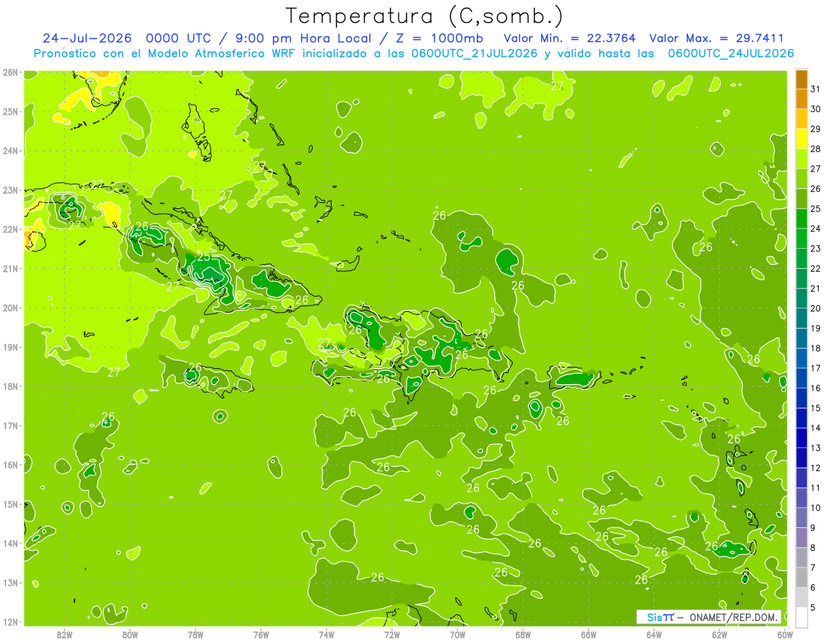The height and width of the screenshot is (644, 834).
Task: Click "Valor Max. = 29.7411" text
Action: 716,38
